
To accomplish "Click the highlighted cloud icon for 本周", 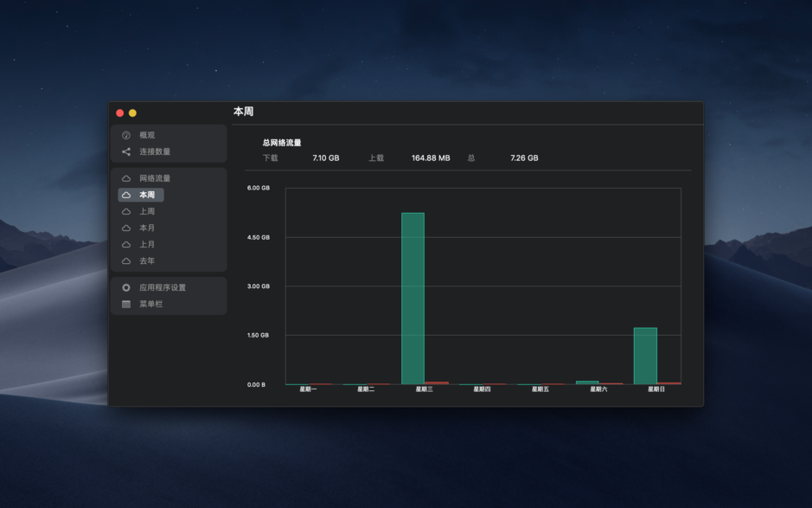I will pyautogui.click(x=125, y=195).
